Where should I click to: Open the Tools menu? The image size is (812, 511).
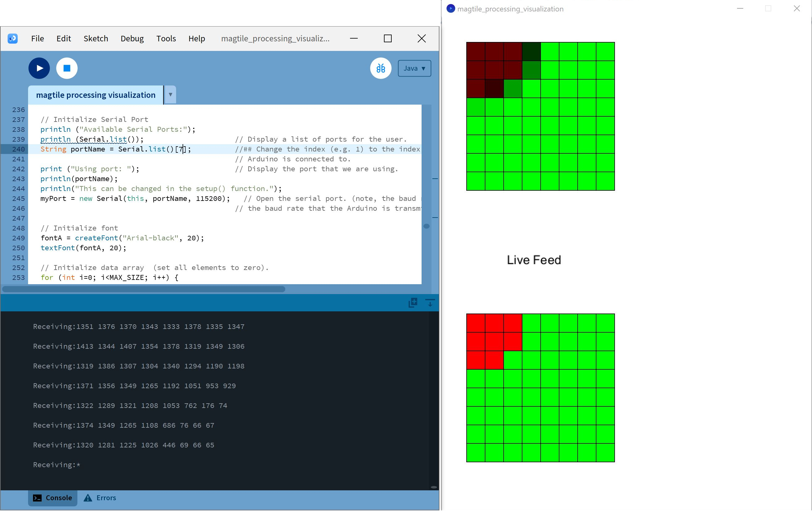pos(166,39)
